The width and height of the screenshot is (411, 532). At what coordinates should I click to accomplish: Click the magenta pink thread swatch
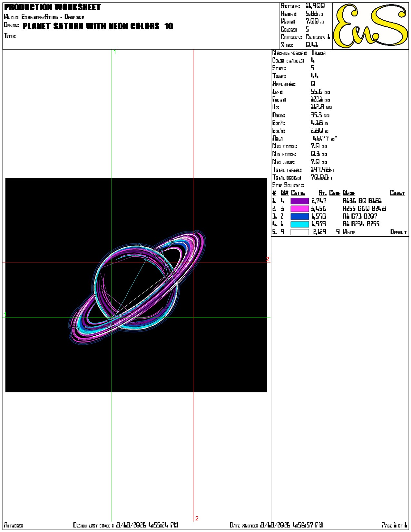click(x=299, y=209)
